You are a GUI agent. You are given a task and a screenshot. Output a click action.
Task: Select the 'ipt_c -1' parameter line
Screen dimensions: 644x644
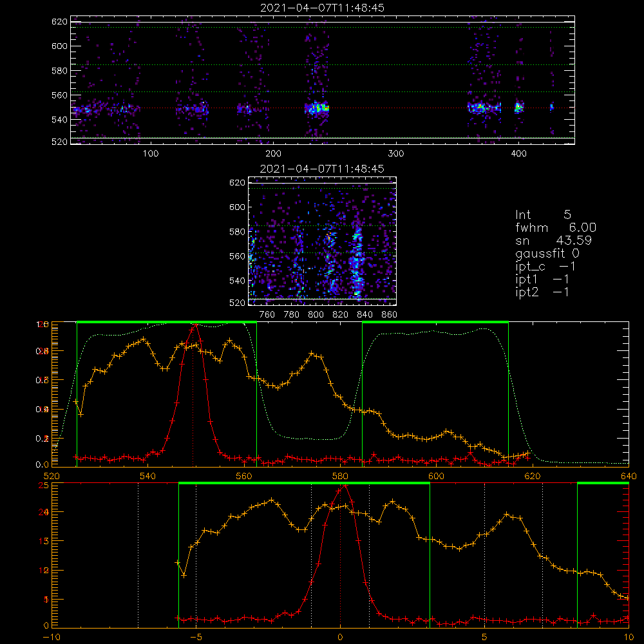[x=545, y=267]
